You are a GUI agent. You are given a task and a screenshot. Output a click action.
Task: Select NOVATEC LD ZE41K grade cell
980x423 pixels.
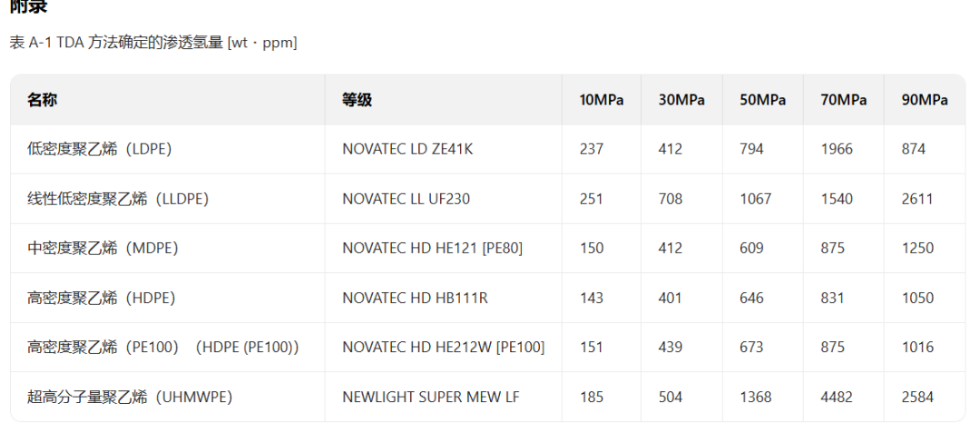[407, 150]
